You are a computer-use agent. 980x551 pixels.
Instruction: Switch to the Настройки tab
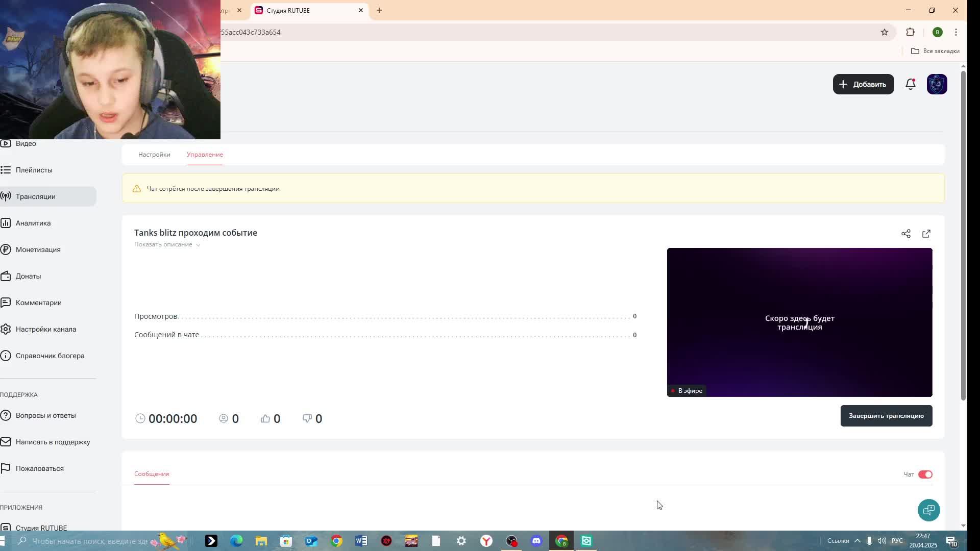[x=154, y=155]
